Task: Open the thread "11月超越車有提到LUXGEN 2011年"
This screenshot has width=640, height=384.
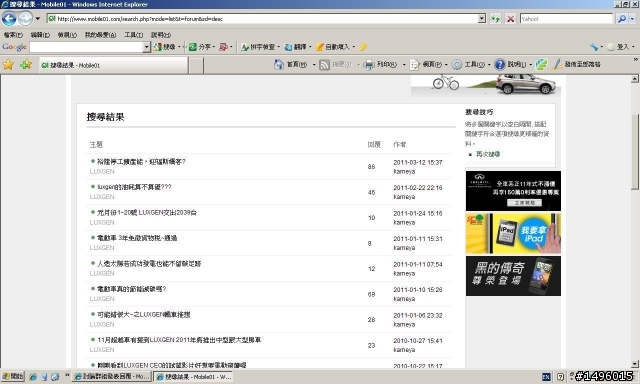Action: 179,340
